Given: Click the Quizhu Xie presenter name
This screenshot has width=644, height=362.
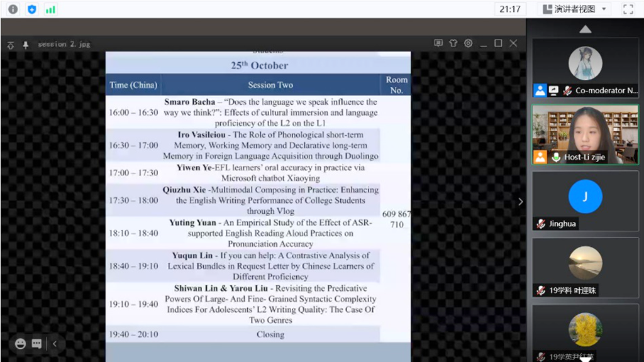Looking at the screenshot, I should pyautogui.click(x=184, y=190).
